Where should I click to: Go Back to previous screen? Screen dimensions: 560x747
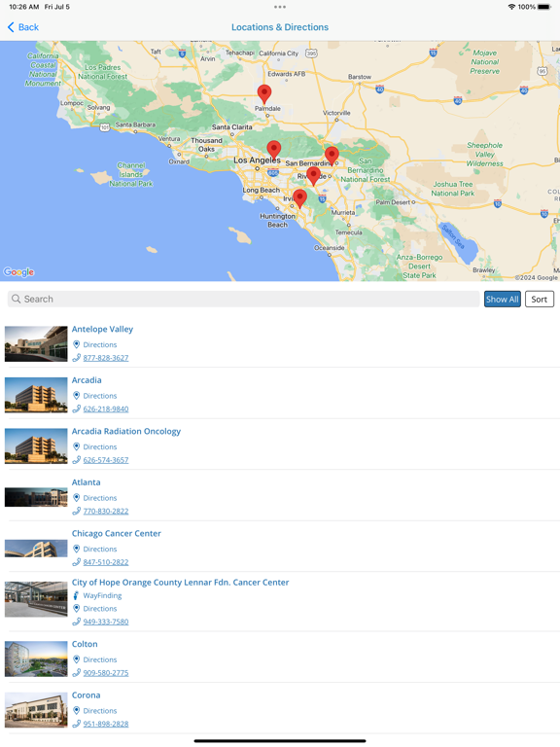click(23, 27)
